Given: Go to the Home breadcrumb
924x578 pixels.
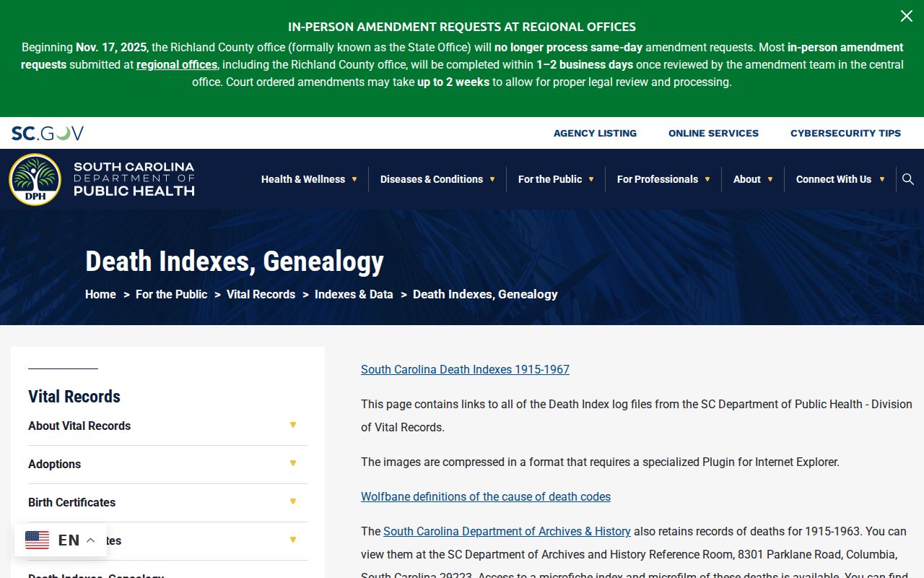Looking at the screenshot, I should point(100,294).
